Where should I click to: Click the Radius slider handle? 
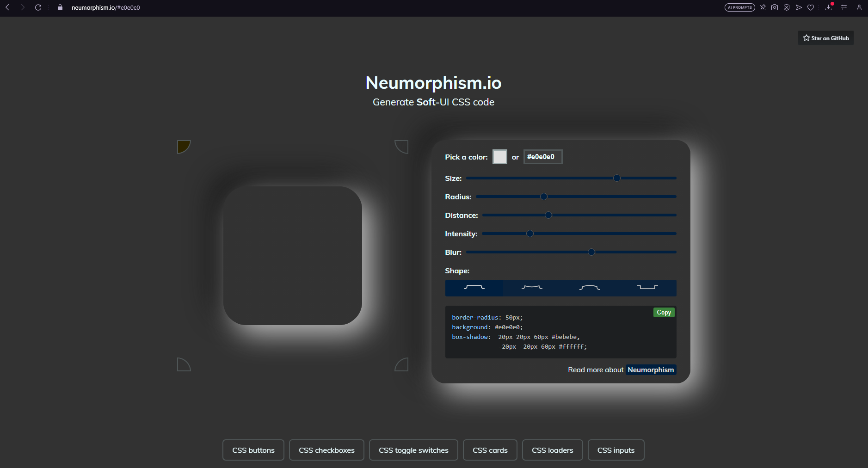click(544, 197)
